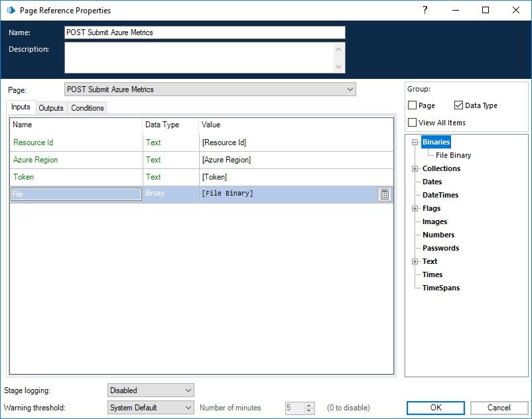532x419 pixels.
Task: Expand the Collections tree node
Action: click(415, 168)
